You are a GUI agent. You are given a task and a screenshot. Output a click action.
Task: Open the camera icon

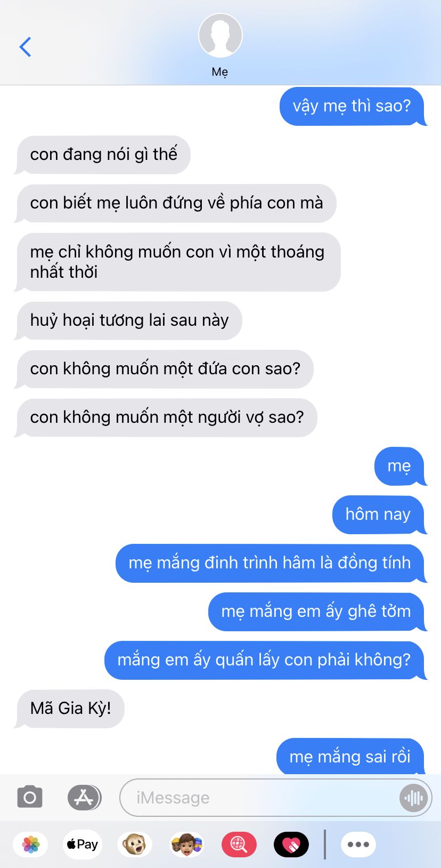[30, 798]
